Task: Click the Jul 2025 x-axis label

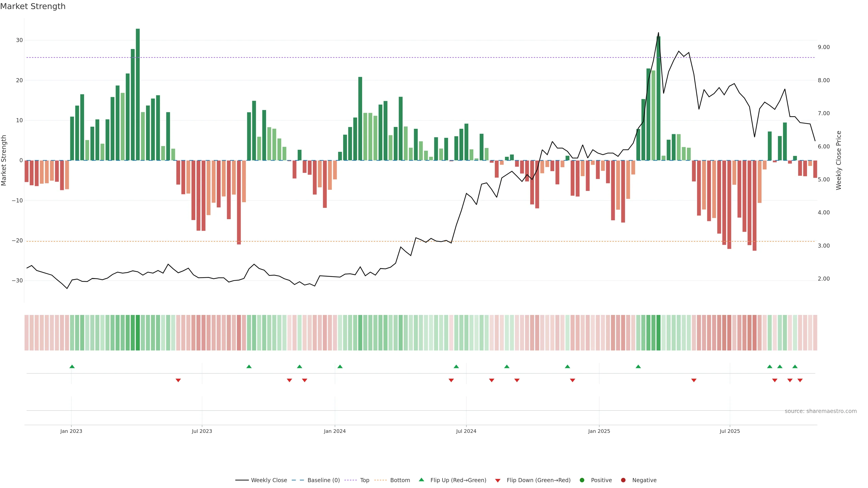Action: [729, 431]
